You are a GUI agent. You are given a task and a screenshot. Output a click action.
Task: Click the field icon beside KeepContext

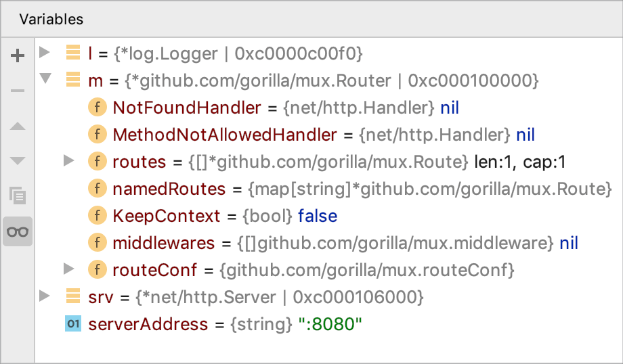click(98, 216)
